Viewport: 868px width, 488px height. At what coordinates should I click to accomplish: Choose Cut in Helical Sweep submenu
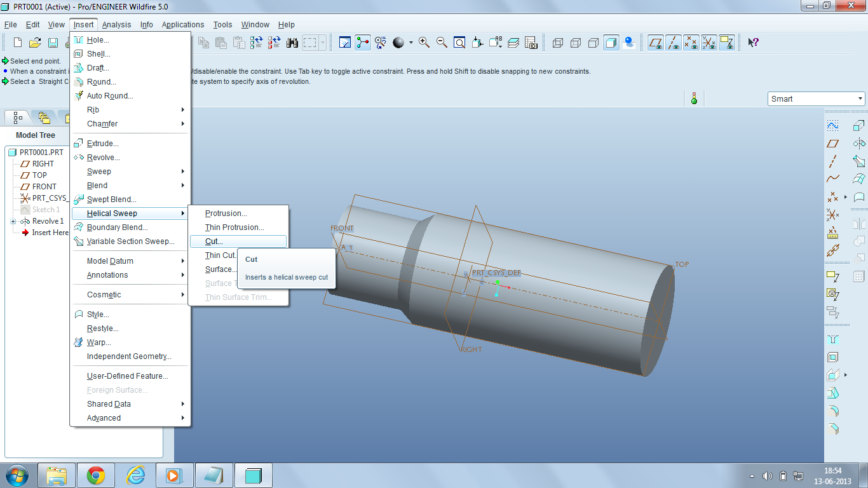point(238,241)
